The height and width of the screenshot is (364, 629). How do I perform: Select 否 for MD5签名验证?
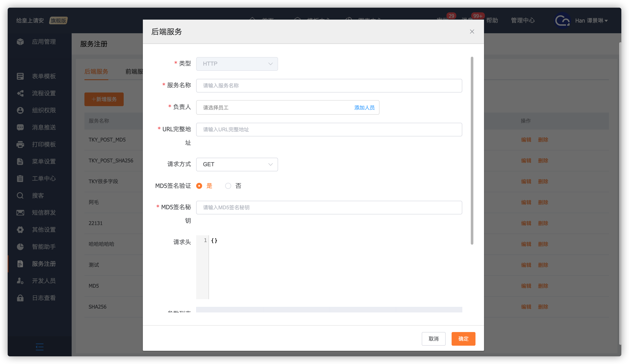click(228, 186)
